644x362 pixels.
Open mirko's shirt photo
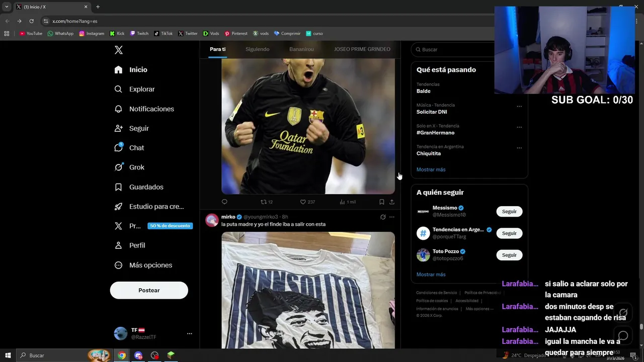coord(308,290)
